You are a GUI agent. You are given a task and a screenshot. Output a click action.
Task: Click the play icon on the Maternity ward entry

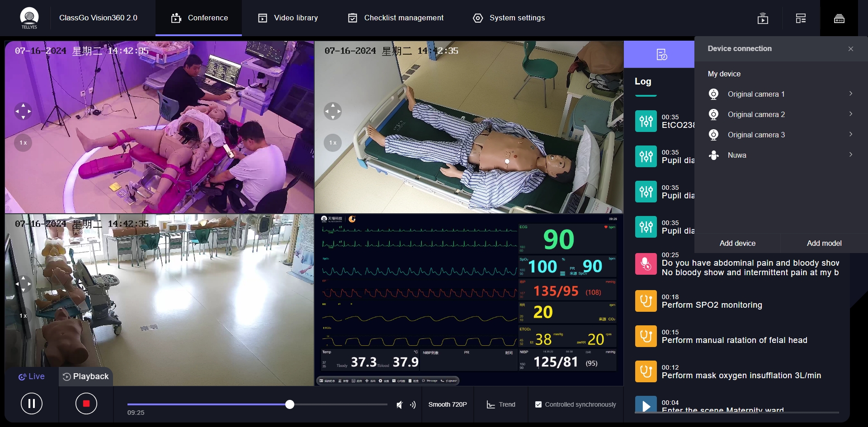(x=646, y=406)
